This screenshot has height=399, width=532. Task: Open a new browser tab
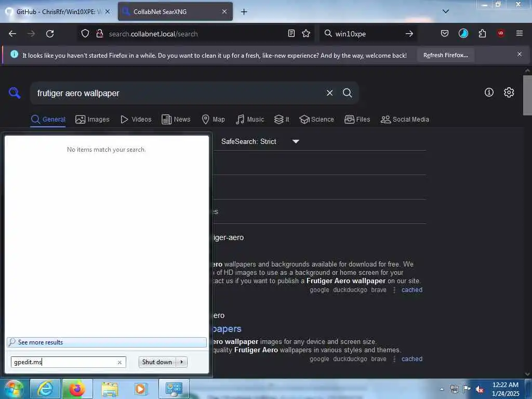click(244, 12)
